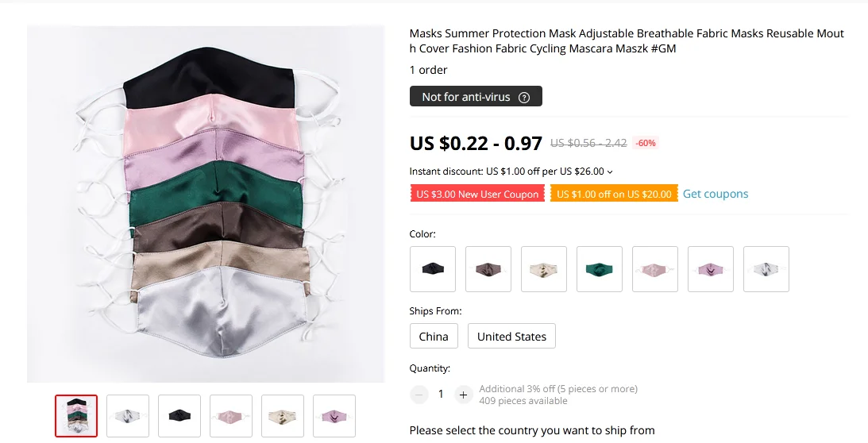
Task: Pick the silver mask color option
Action: click(766, 269)
